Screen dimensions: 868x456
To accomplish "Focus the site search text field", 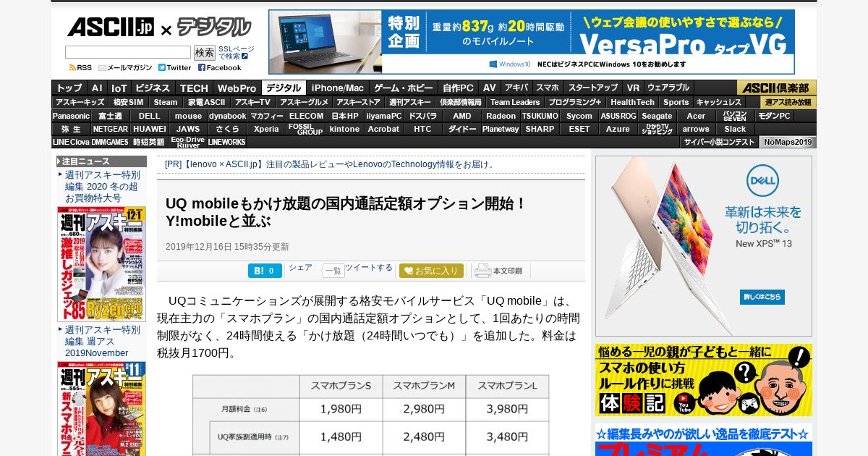I will [x=128, y=52].
